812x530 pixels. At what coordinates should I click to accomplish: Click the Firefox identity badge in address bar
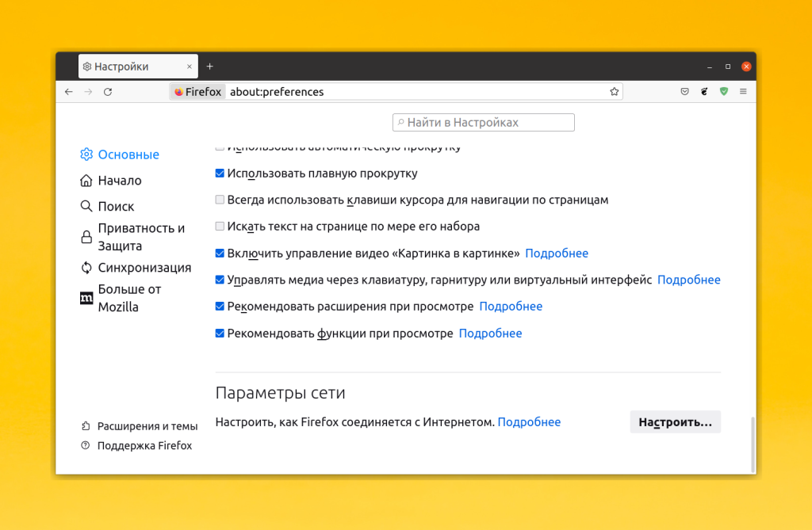coord(197,92)
